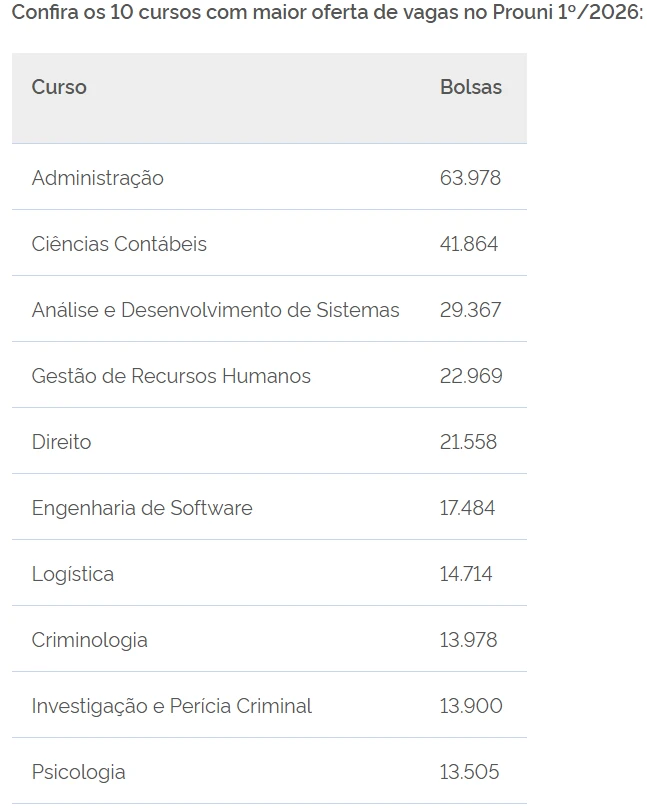The image size is (647, 811).
Task: Select the Direito course row
Action: click(x=61, y=442)
